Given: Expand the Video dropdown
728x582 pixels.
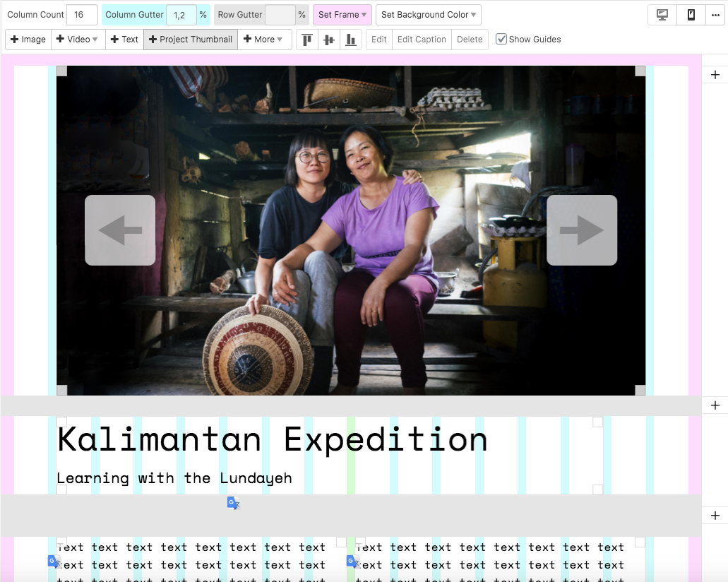Looking at the screenshot, I should tap(78, 40).
